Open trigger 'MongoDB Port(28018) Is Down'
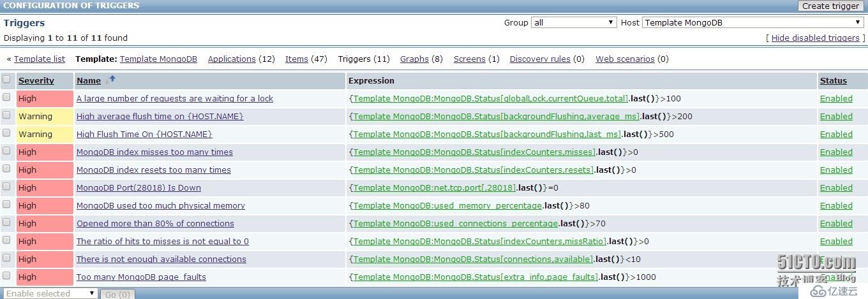The image size is (868, 299). pos(138,187)
